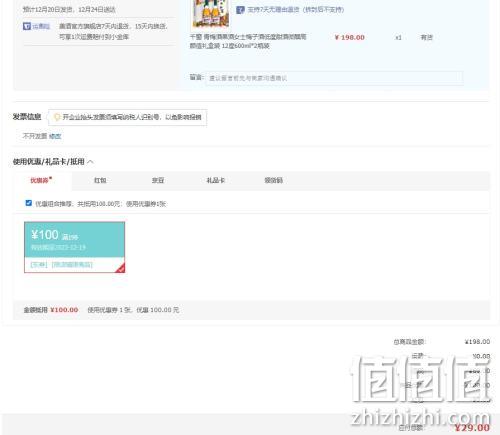500x435 pixels.
Task: Click the lightbulb icon in the invoice notice
Action: tap(57, 117)
